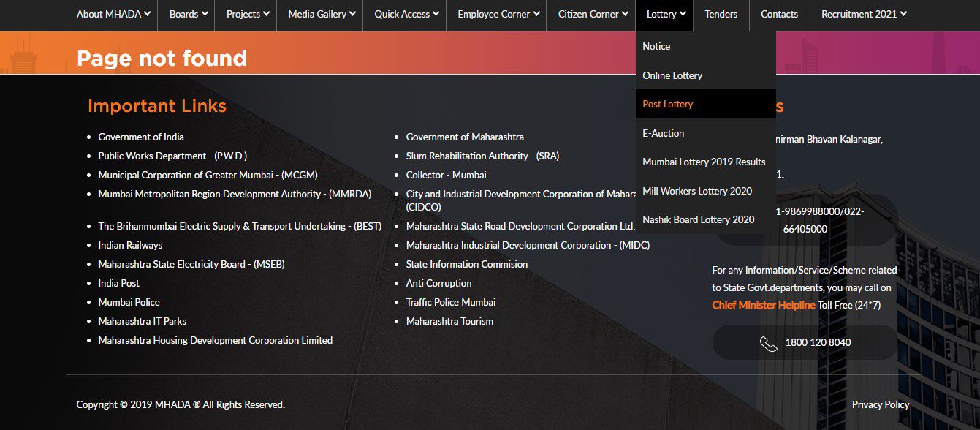The width and height of the screenshot is (980, 430).
Task: Open the Collector - Mumbai link
Action: tap(447, 175)
